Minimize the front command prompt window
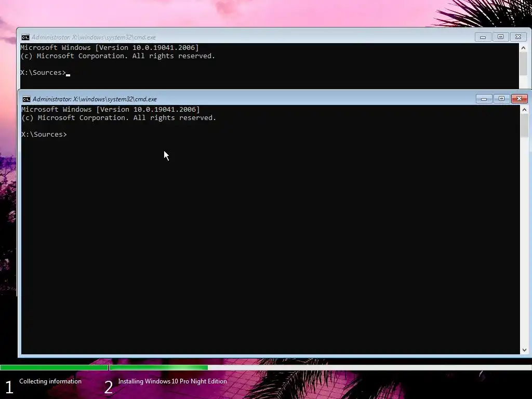Image resolution: width=532 pixels, height=399 pixels. 484,99
